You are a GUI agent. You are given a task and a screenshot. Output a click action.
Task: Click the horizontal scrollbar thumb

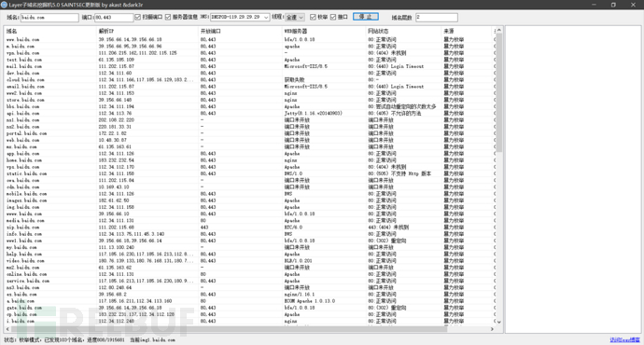tap(229, 329)
